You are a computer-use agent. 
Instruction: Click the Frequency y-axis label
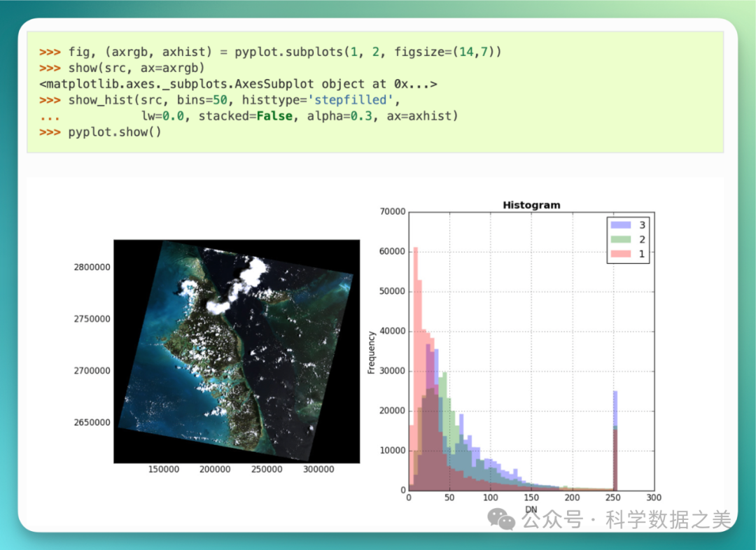(372, 352)
